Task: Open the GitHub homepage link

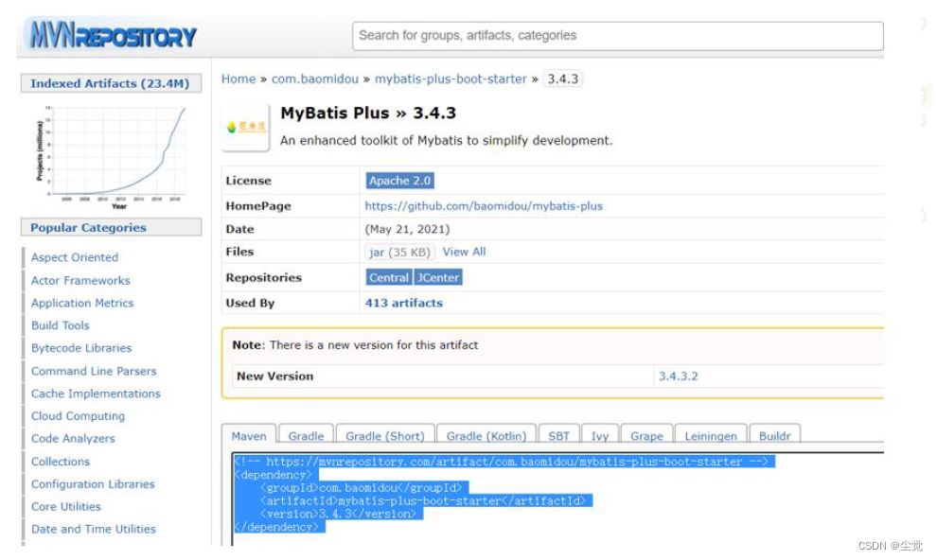Action: tap(484, 206)
